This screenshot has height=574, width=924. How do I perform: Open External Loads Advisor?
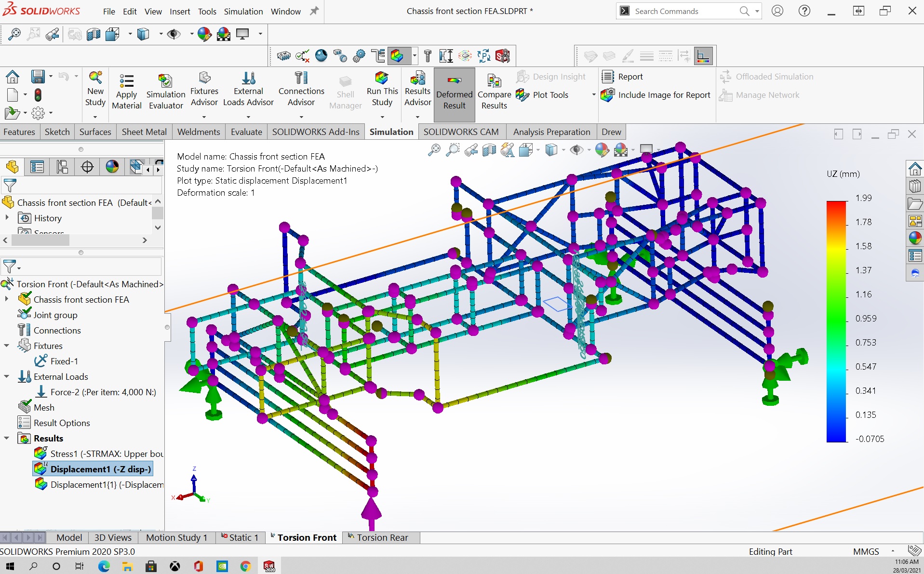[248, 90]
